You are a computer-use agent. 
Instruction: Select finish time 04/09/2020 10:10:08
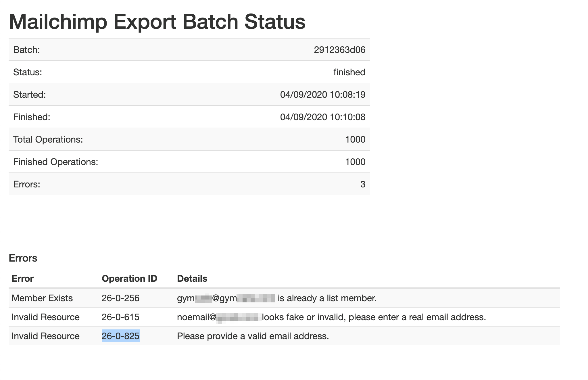[x=323, y=117]
